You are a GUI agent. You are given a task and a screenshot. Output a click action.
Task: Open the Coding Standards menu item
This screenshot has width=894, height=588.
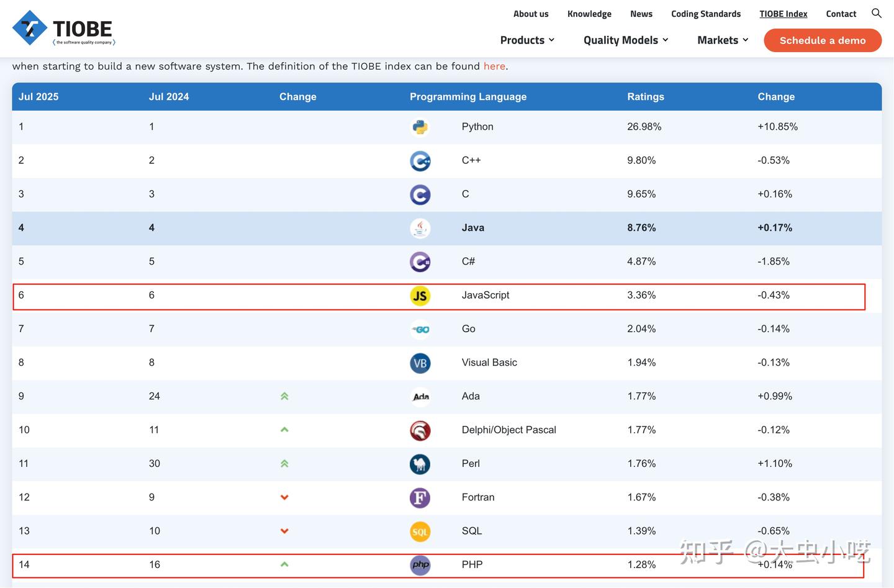(x=706, y=14)
